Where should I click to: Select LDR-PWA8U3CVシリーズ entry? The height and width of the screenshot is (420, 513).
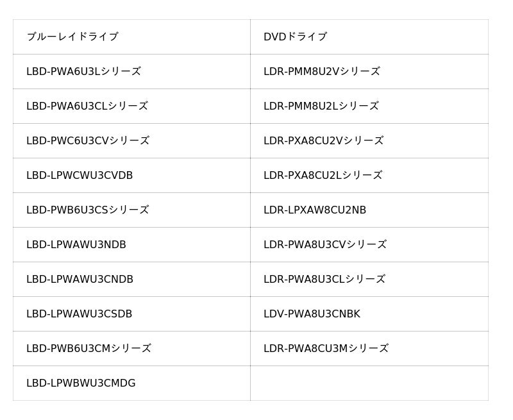point(369,245)
